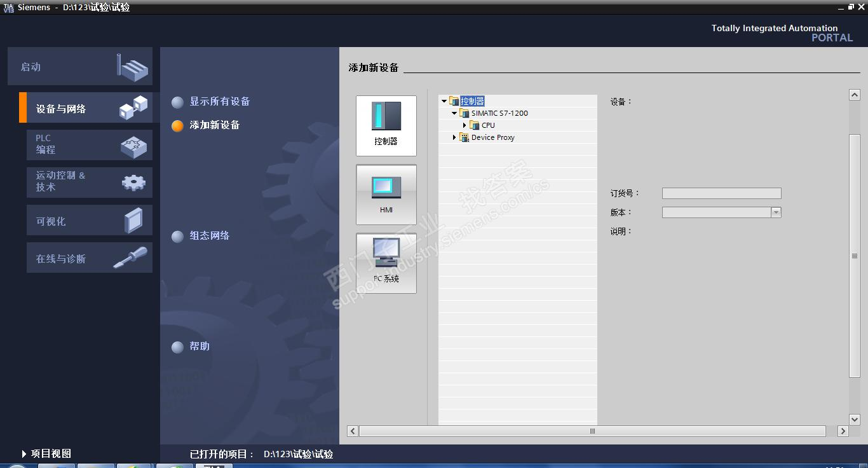Select the 设备与网络 portal section
The height and width of the screenshot is (468, 868).
86,107
